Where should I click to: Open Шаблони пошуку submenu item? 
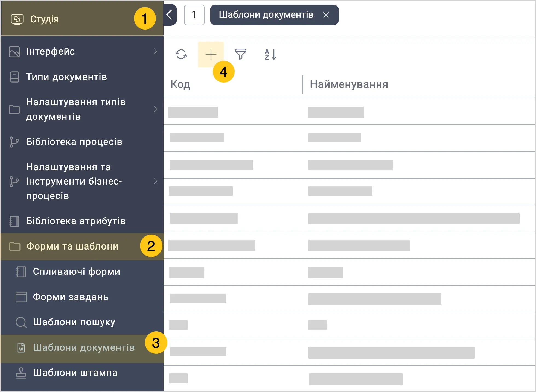tap(82, 322)
